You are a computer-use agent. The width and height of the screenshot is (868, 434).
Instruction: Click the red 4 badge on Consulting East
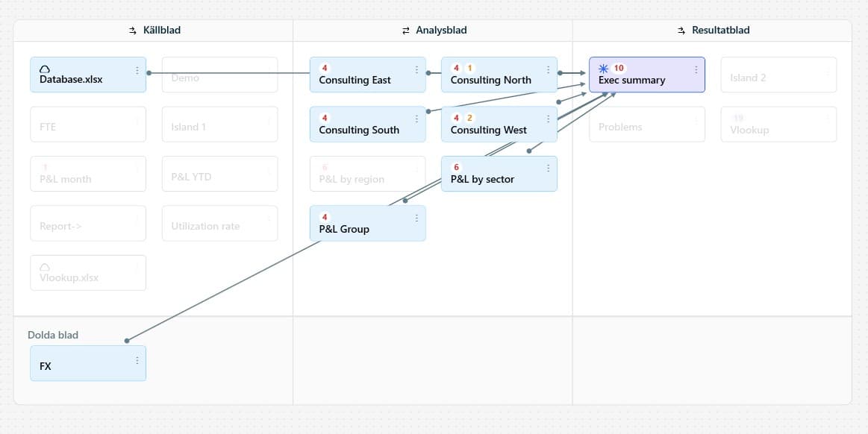[x=325, y=68]
